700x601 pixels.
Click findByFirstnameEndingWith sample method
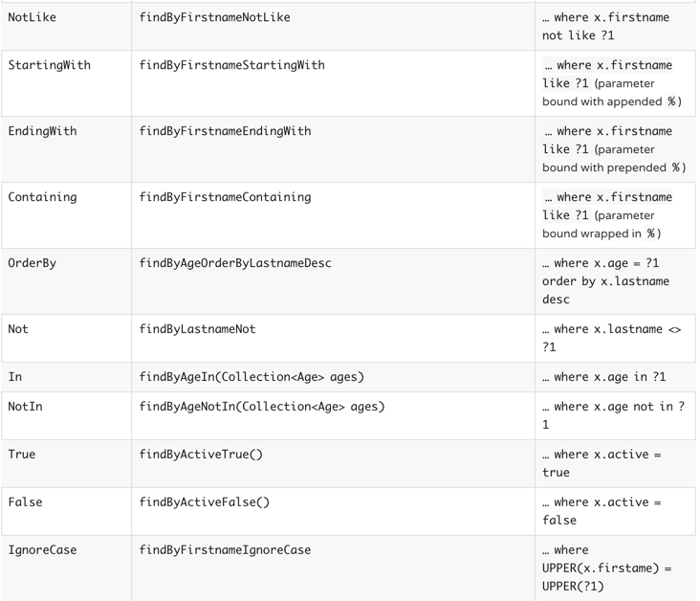click(225, 131)
